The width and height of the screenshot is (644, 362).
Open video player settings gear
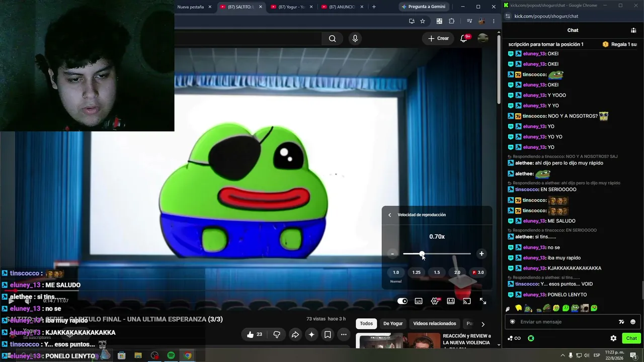[435, 301]
